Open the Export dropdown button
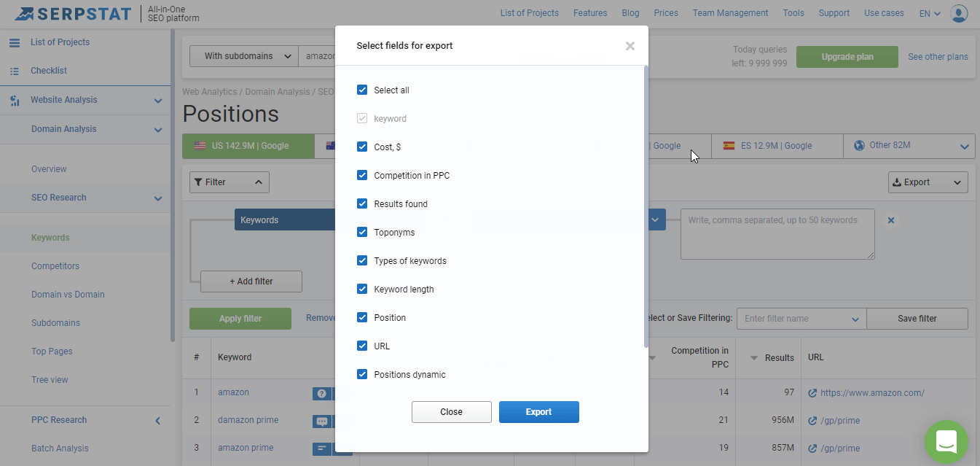 coord(928,182)
